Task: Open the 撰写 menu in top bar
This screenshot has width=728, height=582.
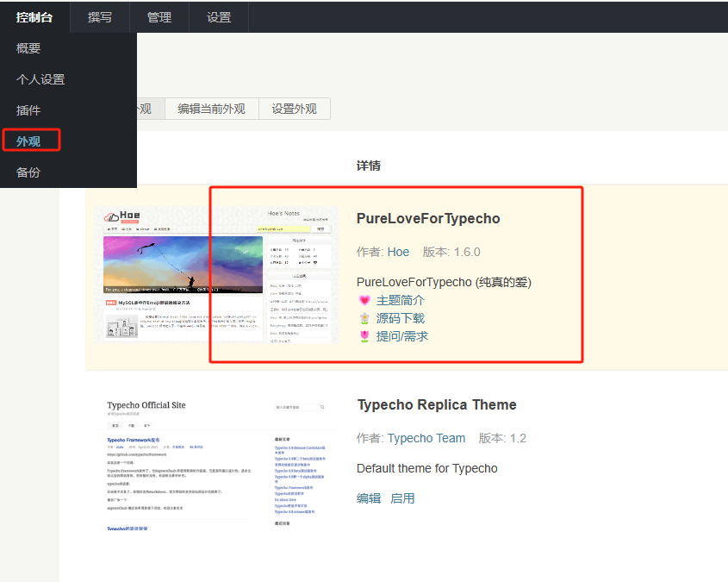Action: [x=100, y=17]
